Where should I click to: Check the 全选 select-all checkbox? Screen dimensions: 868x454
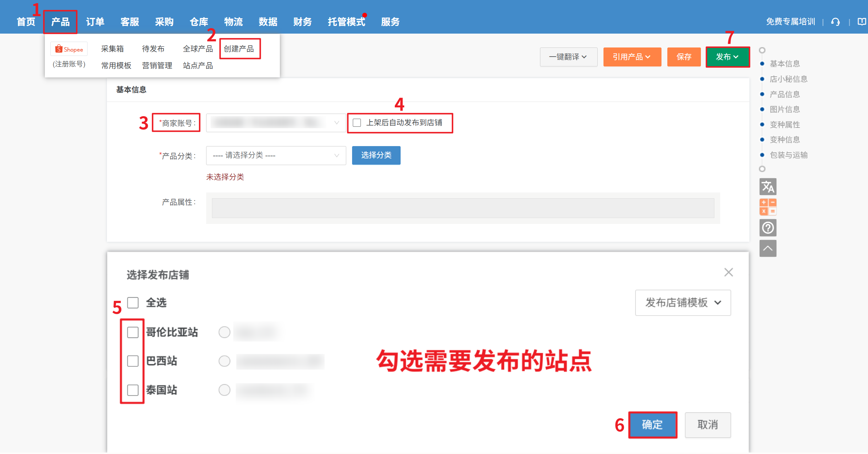133,303
